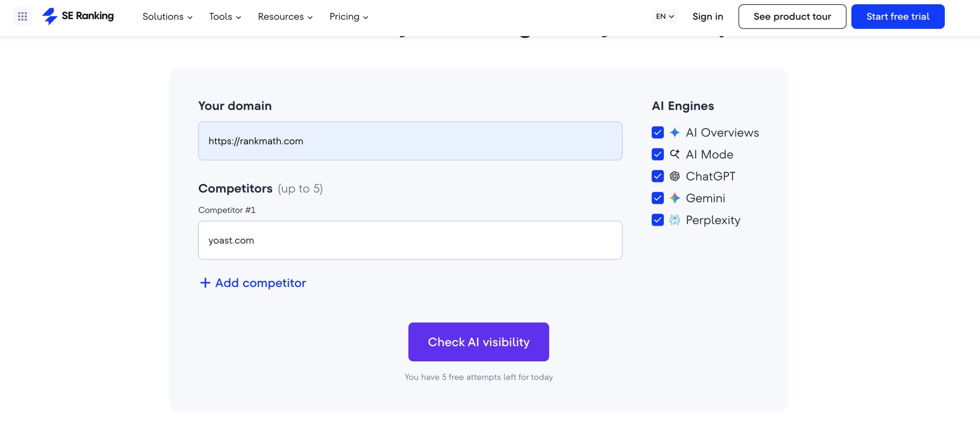
Task: Click the 'You have 5 free attempts' text
Action: [479, 377]
